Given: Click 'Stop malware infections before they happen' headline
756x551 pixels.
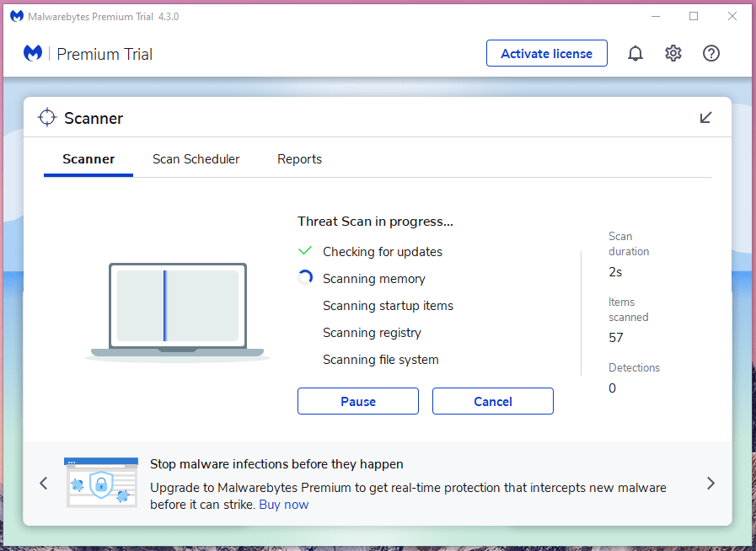Looking at the screenshot, I should click(x=276, y=463).
